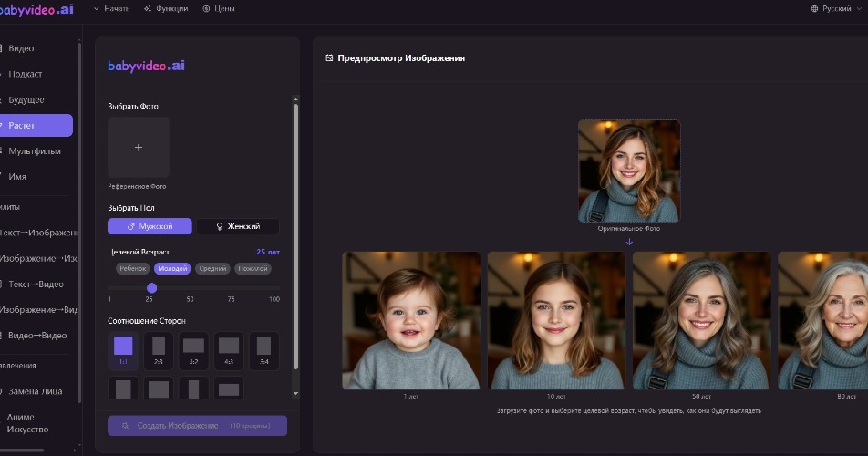
Task: Click the babyvideo.ai logo in the panel
Action: (146, 66)
